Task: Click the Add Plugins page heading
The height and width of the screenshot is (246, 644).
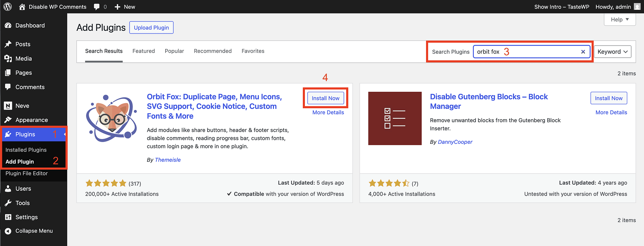Action: pyautogui.click(x=101, y=27)
